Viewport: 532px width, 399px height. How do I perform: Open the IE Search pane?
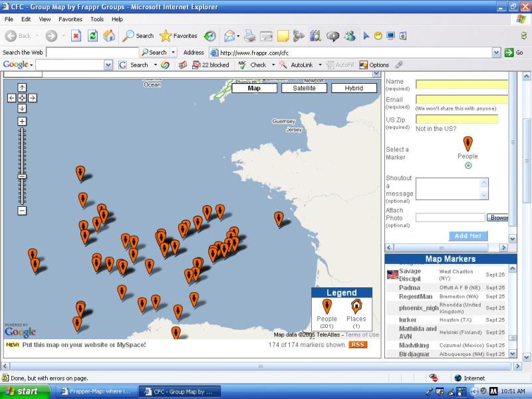[138, 36]
